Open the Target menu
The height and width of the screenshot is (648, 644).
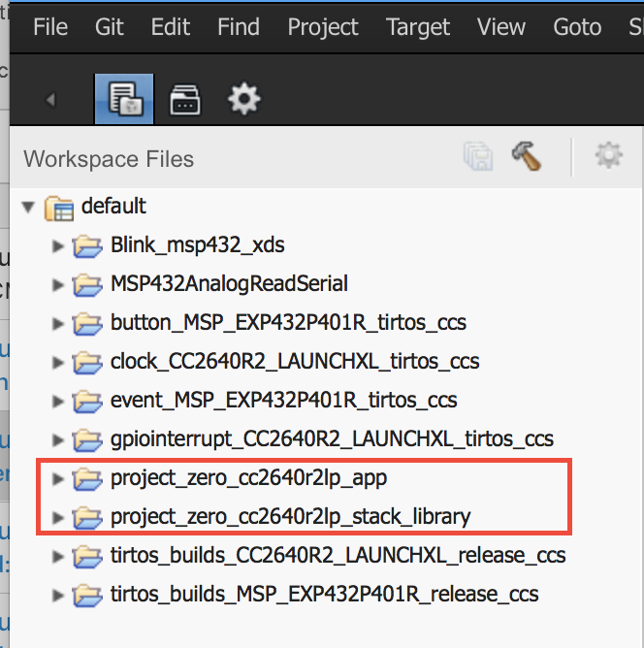419,26
